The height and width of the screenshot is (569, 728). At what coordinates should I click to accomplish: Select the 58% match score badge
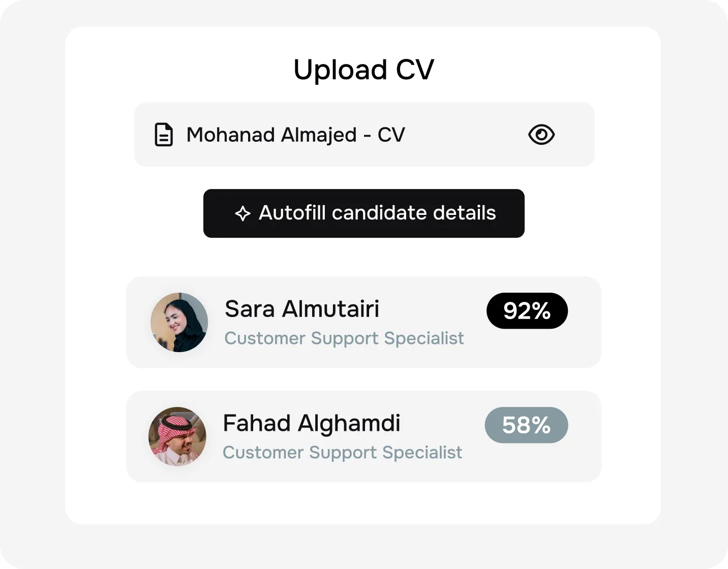[x=526, y=425]
